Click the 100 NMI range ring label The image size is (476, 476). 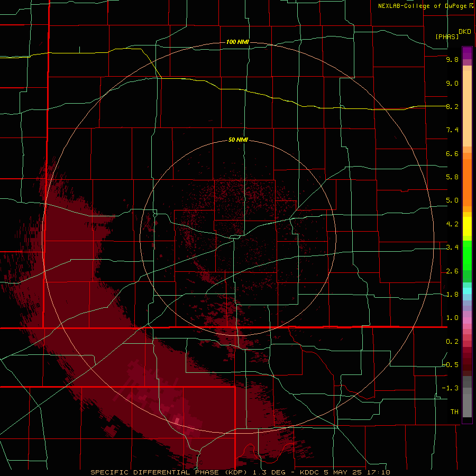[x=237, y=42]
